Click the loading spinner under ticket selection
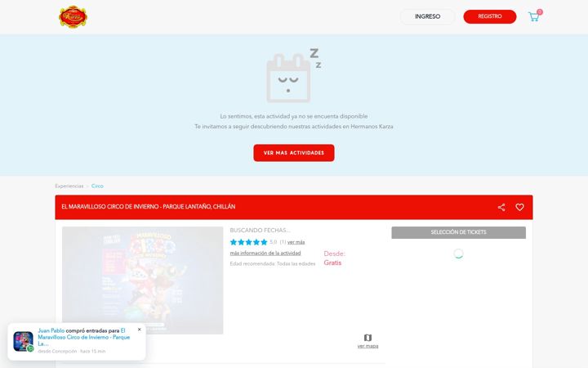588x368 pixels. click(x=458, y=254)
